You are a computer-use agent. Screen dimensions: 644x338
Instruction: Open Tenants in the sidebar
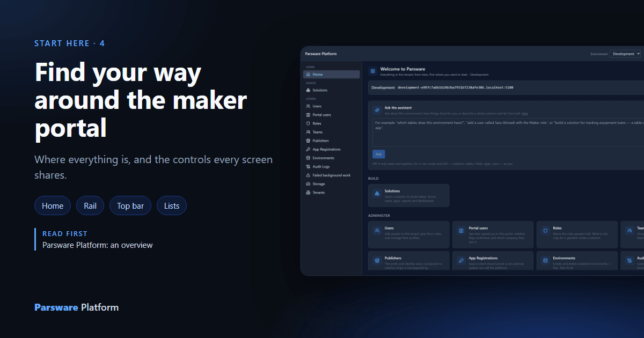click(x=331, y=193)
